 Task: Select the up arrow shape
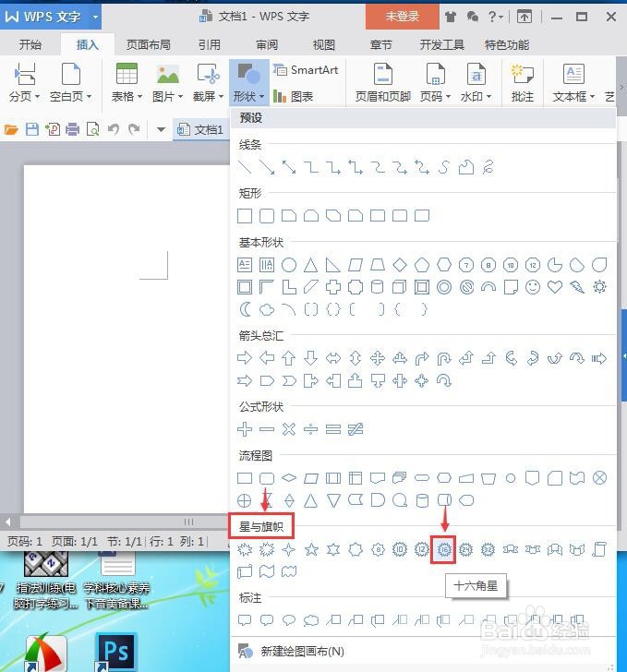(x=289, y=357)
